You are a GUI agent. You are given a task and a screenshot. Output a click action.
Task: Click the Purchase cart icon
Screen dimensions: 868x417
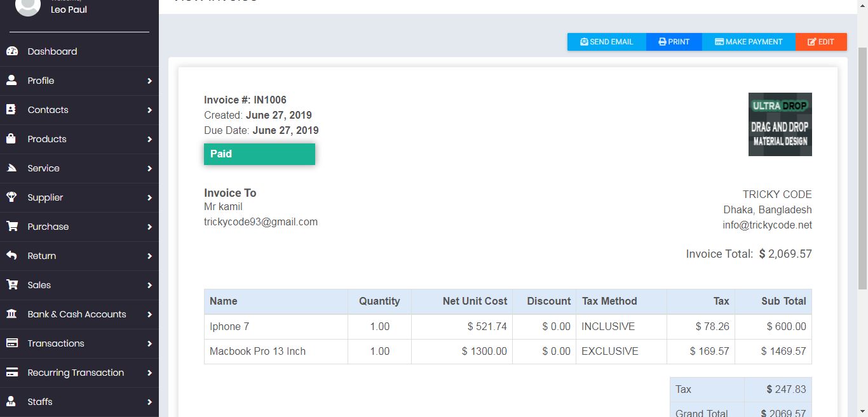point(11,227)
